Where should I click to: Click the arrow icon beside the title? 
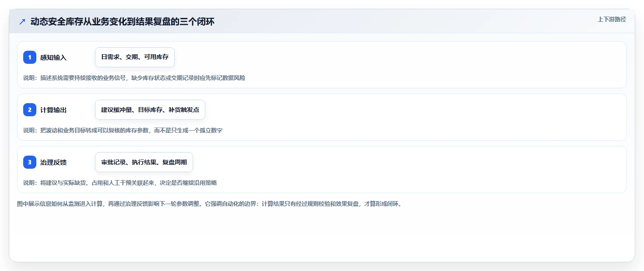[x=22, y=21]
